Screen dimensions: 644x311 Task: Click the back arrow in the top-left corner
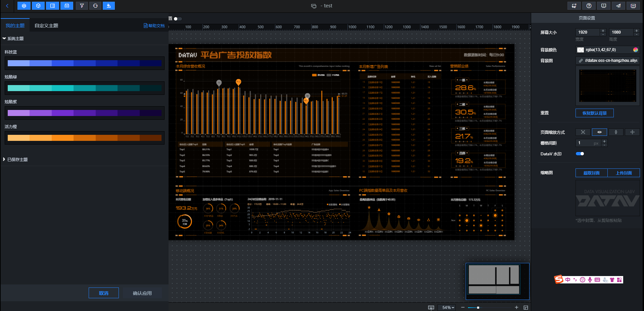(7, 6)
